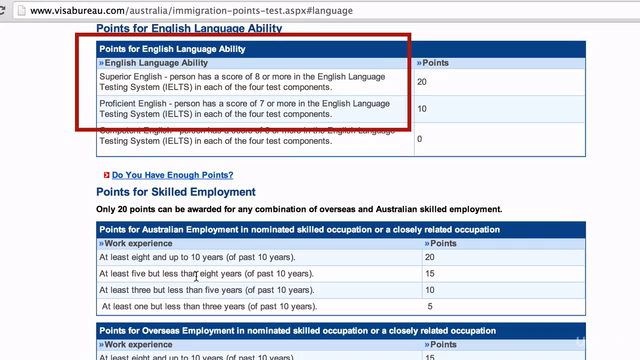Click the 'Points for Overseas Employment' table header
Image resolution: width=640 pixels, height=360 pixels.
(x=341, y=331)
